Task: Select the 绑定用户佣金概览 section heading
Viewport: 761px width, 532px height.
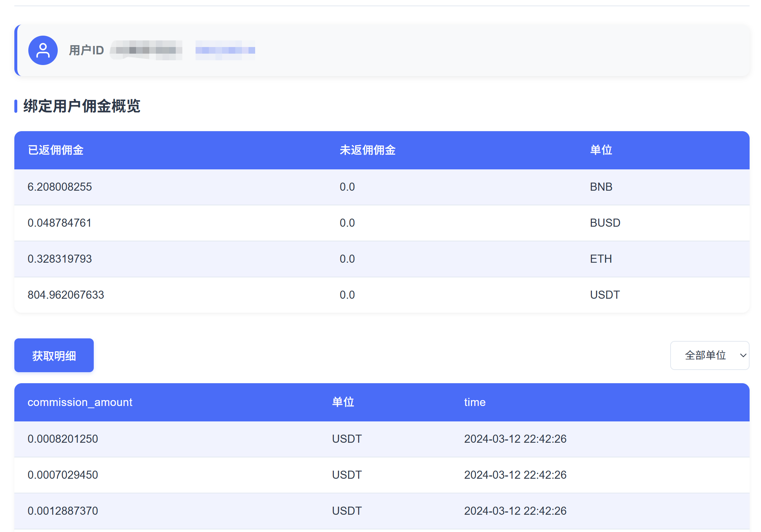Action: pos(82,107)
